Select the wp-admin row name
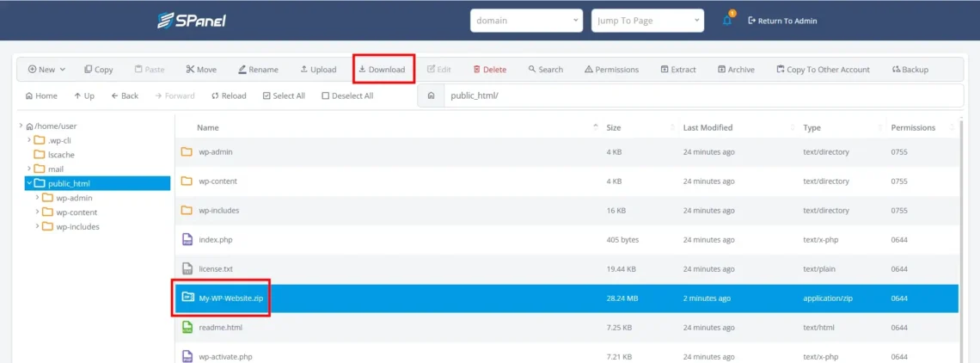The height and width of the screenshot is (363, 980). [x=216, y=152]
